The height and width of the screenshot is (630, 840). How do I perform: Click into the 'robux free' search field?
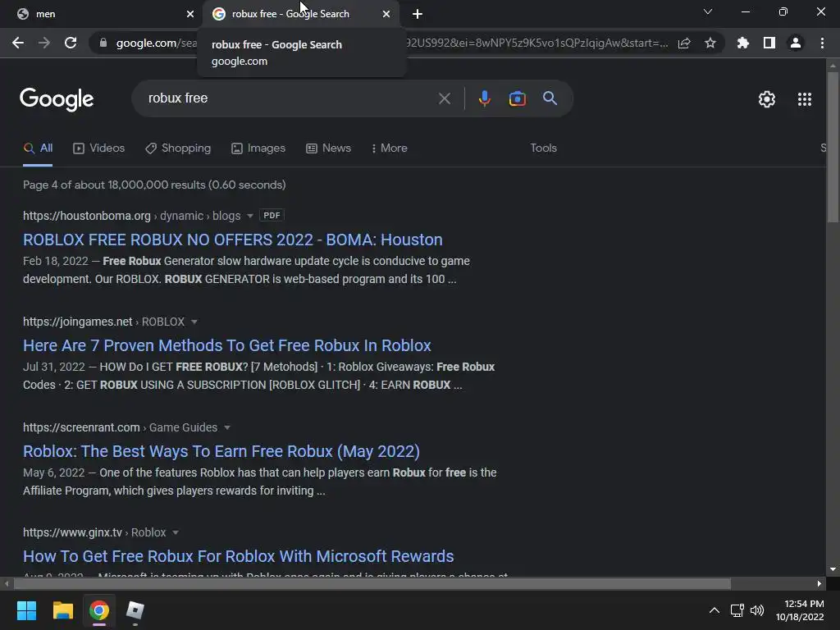pyautogui.click(x=290, y=98)
